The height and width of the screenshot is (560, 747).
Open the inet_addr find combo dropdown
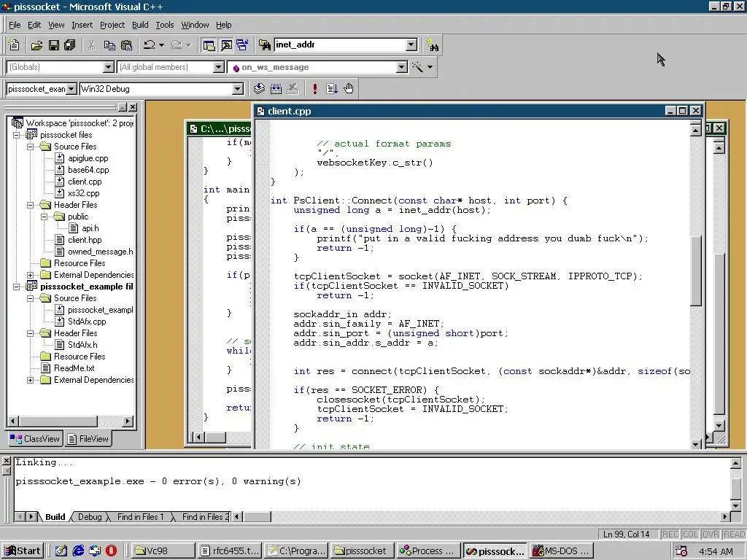click(x=411, y=44)
